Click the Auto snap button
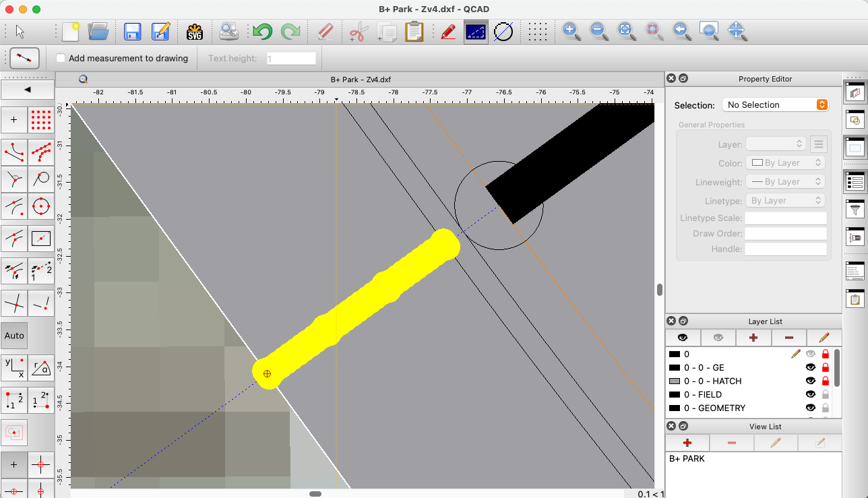868x498 pixels. point(14,335)
